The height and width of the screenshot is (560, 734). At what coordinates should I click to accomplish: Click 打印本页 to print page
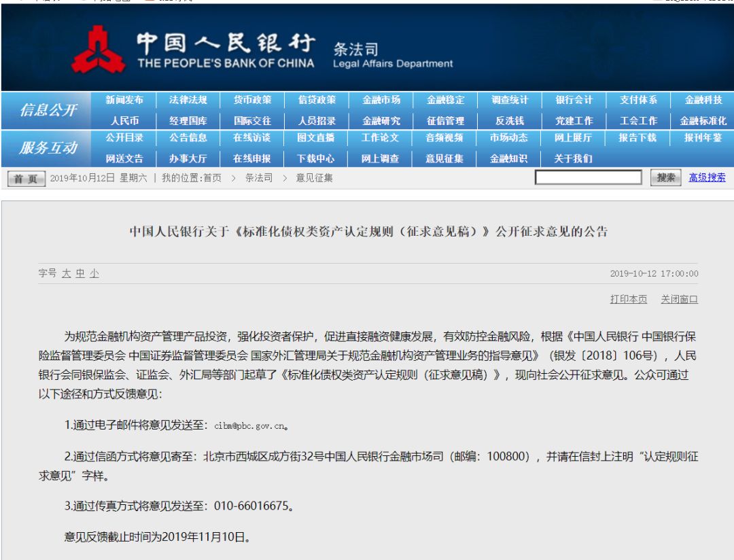click(x=629, y=299)
